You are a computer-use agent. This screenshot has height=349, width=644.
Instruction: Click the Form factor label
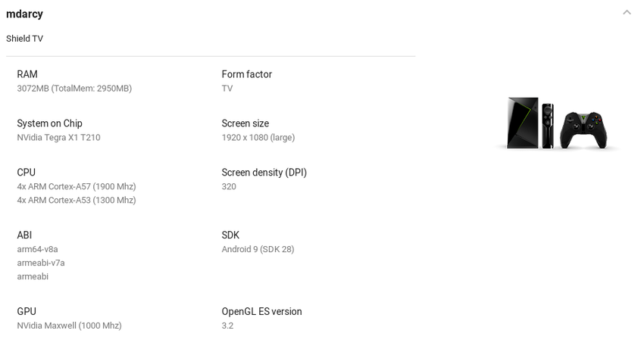(246, 74)
